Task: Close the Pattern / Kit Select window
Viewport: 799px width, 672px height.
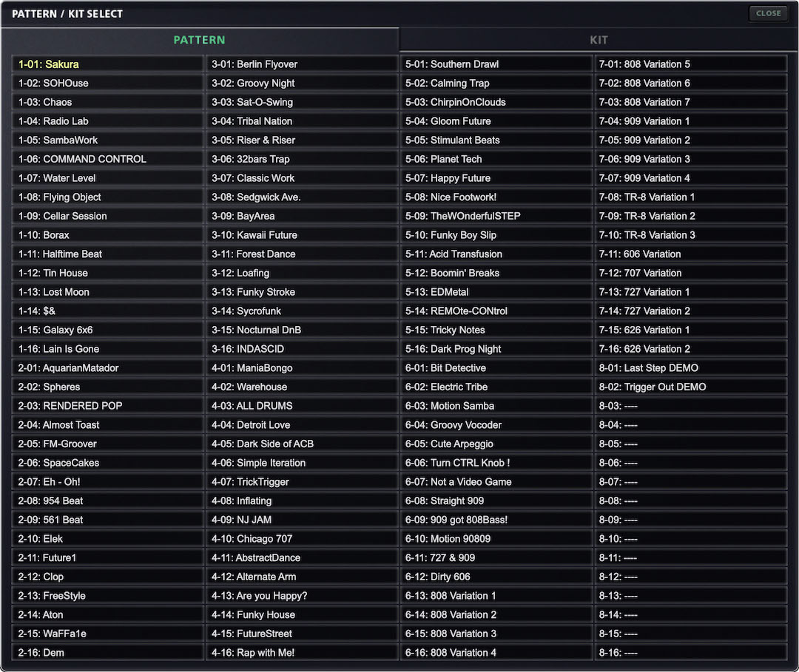Action: 768,13
